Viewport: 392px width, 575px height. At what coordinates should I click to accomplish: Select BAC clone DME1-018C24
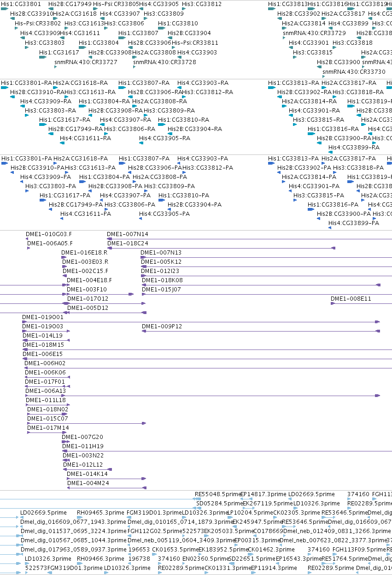point(128,243)
